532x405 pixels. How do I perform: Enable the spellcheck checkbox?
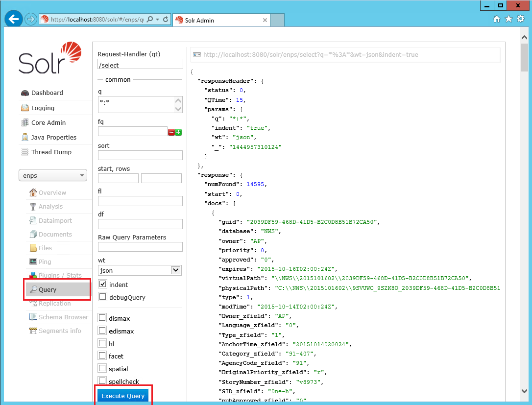pyautogui.click(x=102, y=381)
